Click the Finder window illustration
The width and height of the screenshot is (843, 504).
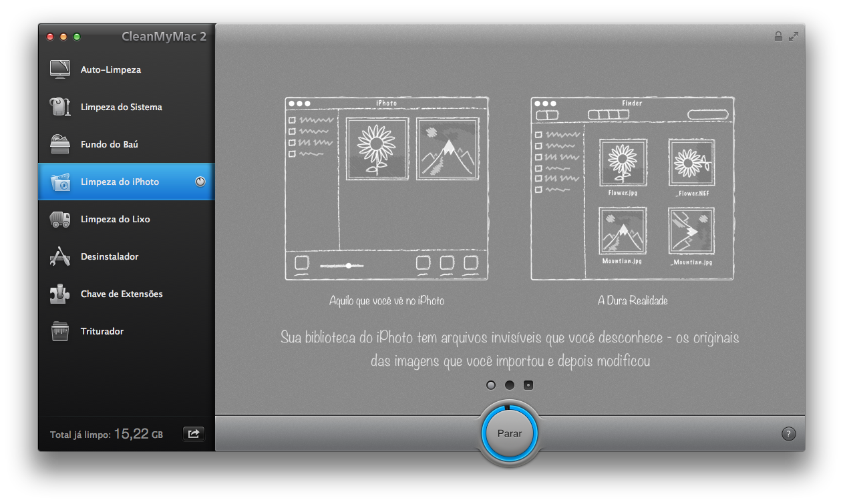pos(633,188)
